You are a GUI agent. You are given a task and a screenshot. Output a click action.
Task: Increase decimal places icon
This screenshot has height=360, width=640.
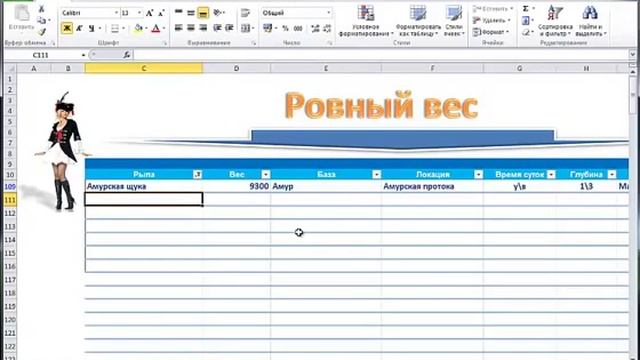(315, 28)
